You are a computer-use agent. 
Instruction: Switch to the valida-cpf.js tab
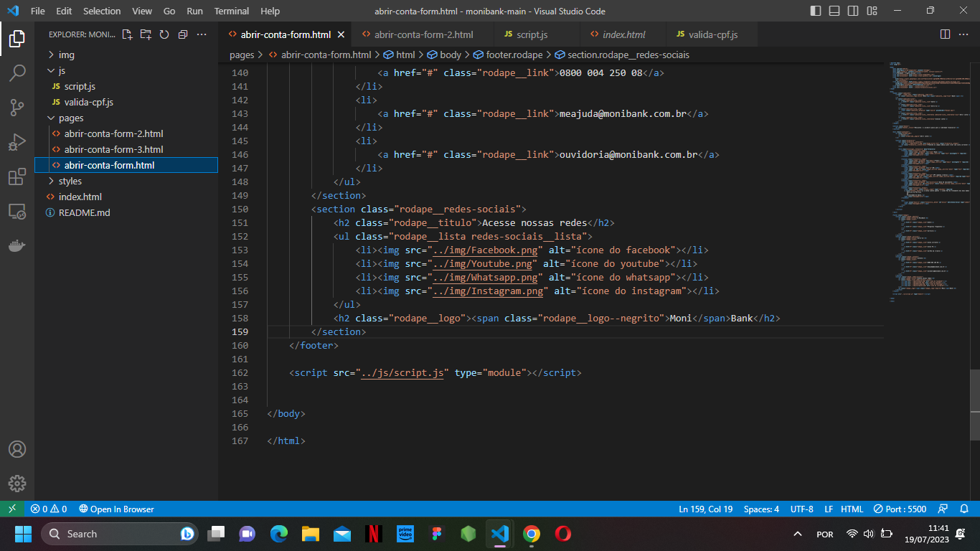(712, 34)
